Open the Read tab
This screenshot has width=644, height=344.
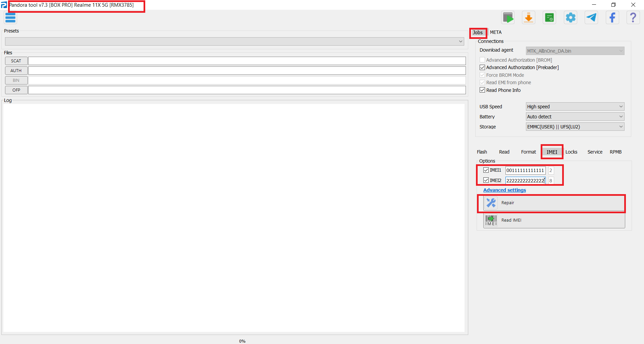coord(504,152)
